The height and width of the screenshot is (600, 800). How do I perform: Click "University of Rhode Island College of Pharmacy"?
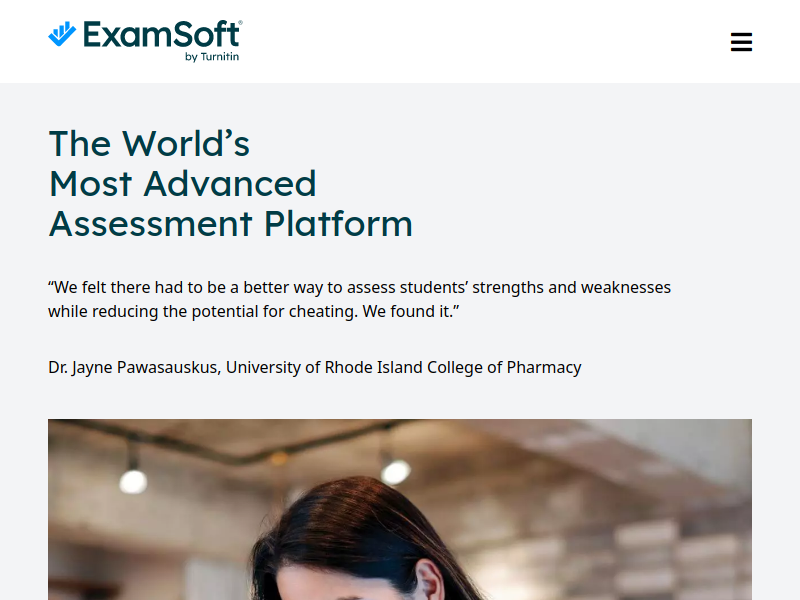tap(404, 367)
